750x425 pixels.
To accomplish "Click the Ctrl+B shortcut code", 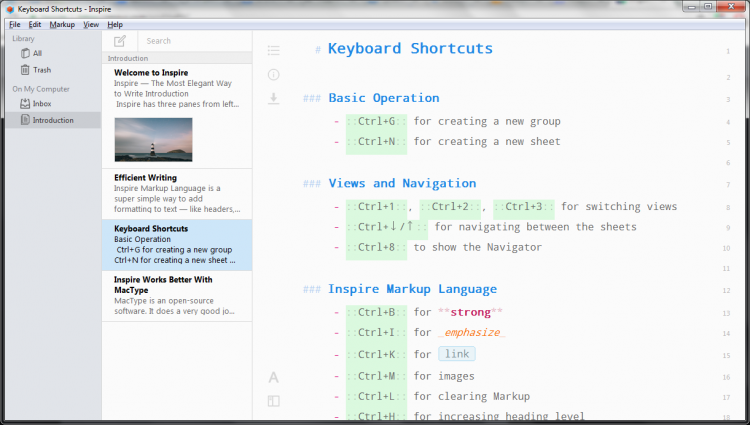I will 376,312.
